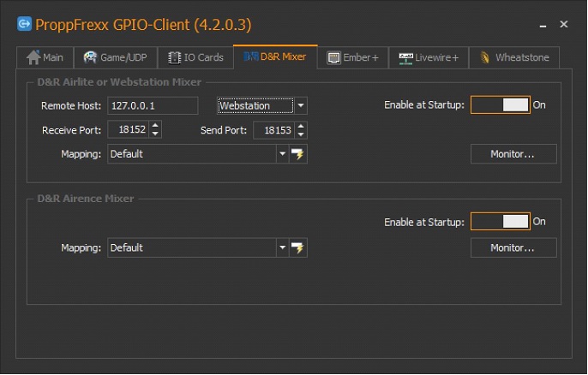Open the Wheatstone tab with wheat icon
588x375 pixels.
[x=485, y=57]
